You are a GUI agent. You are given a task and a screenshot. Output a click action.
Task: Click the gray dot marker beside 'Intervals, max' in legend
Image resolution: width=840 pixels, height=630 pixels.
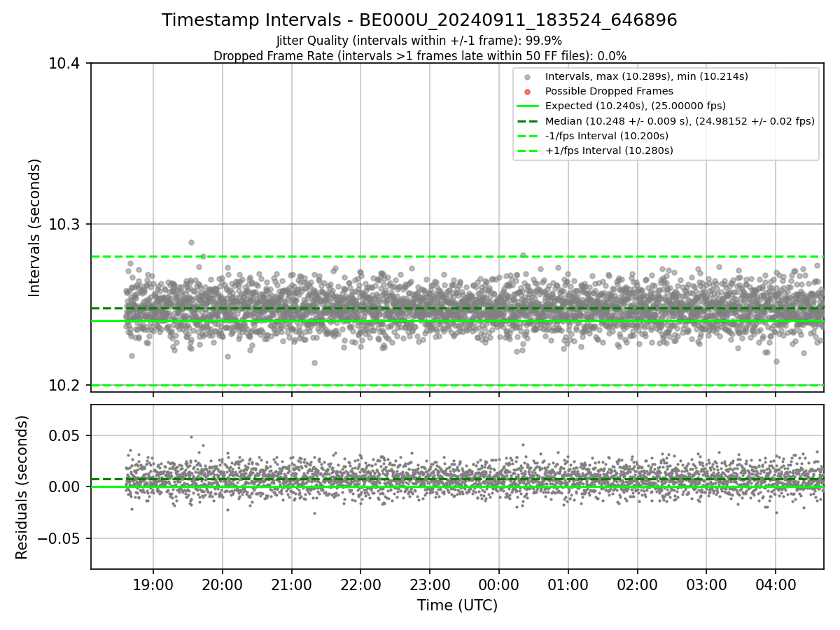pyautogui.click(x=528, y=77)
